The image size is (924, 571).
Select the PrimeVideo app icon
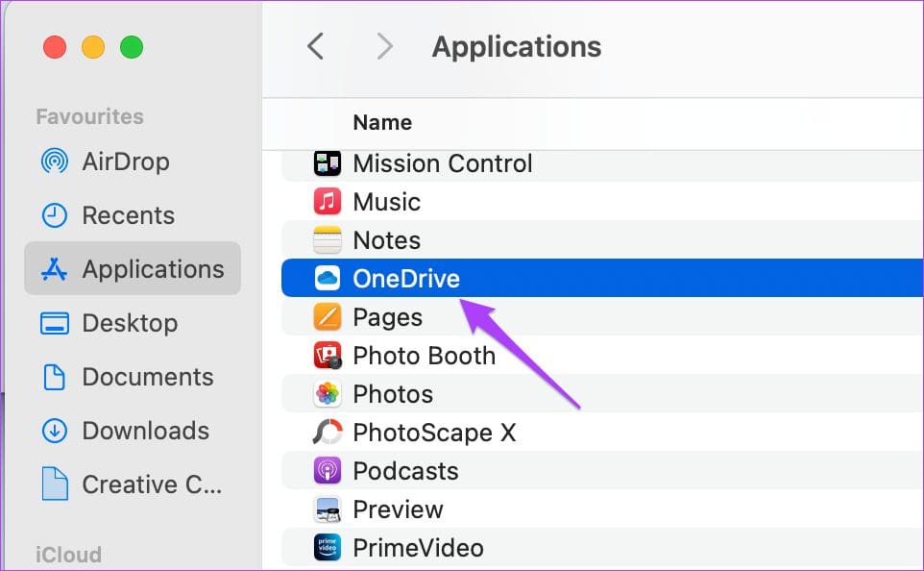click(328, 547)
